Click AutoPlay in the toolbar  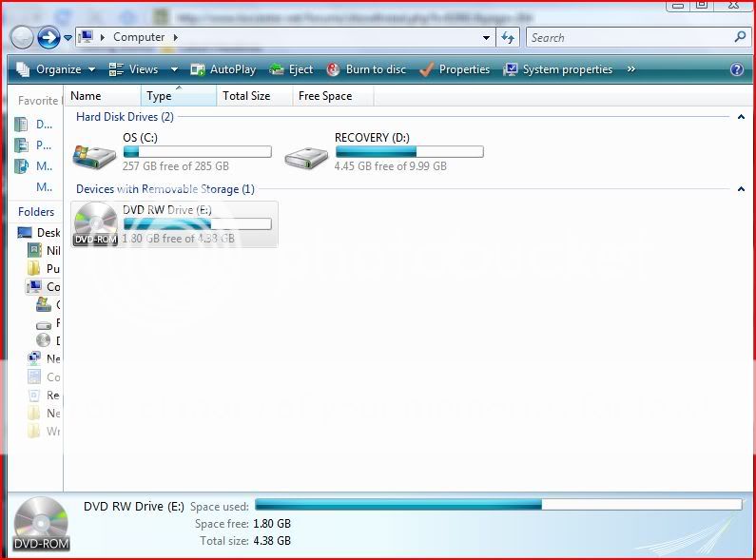tap(223, 69)
